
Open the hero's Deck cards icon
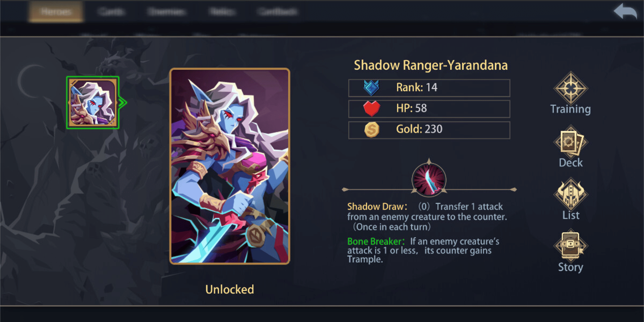(x=571, y=141)
